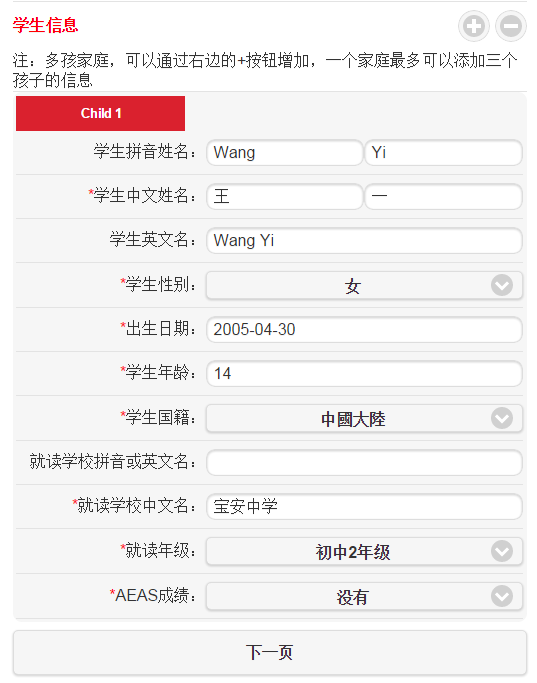
Task: Open the 学生性别 dropdown showing 女
Action: tap(364, 285)
